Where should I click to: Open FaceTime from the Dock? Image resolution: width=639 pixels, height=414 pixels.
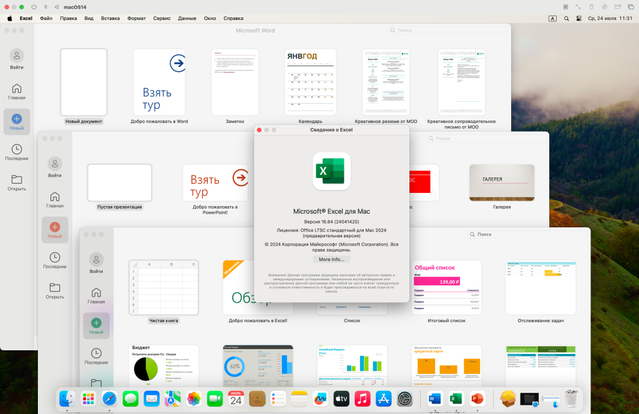[x=215, y=399]
